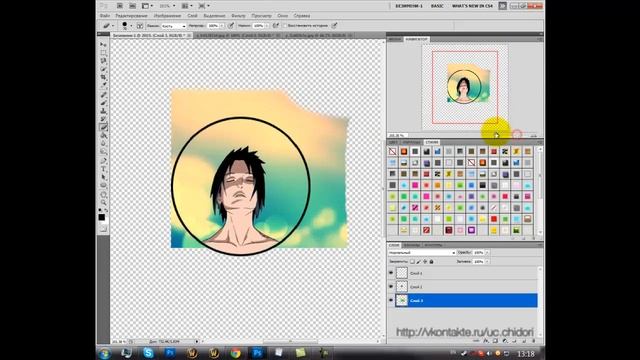Screen dimensions: 640x360
Task: Hide the topmost layer via eye icon
Action: [x=391, y=273]
